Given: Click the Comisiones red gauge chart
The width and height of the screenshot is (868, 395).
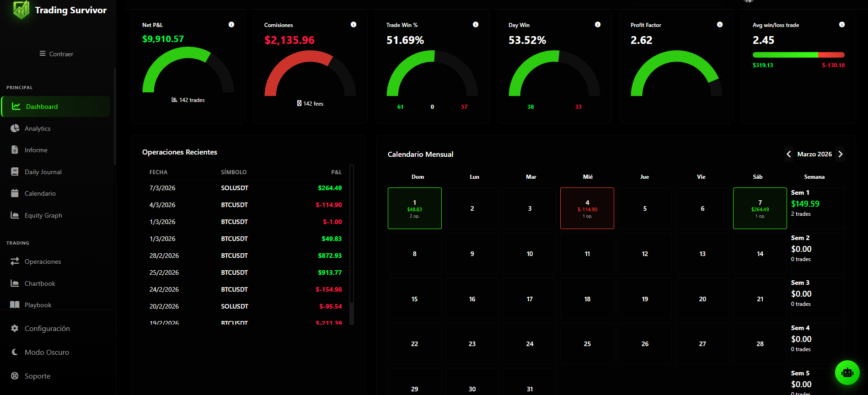Looking at the screenshot, I should [310, 73].
